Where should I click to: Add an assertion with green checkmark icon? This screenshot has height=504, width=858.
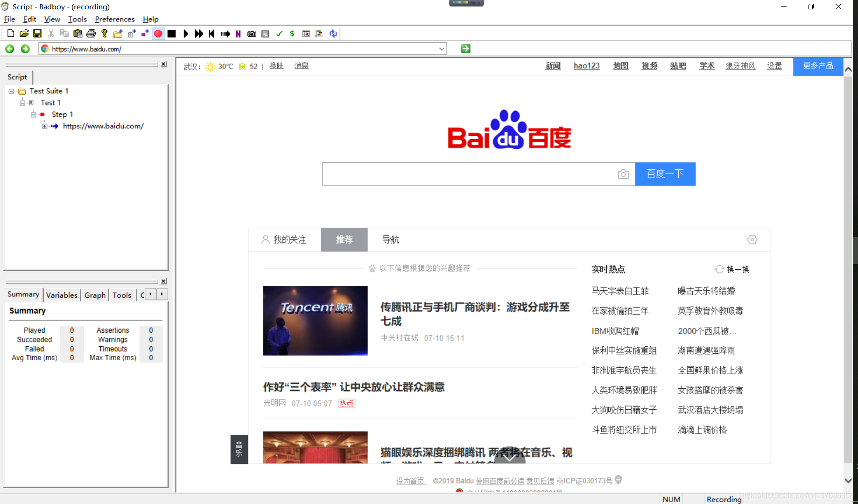tap(279, 34)
